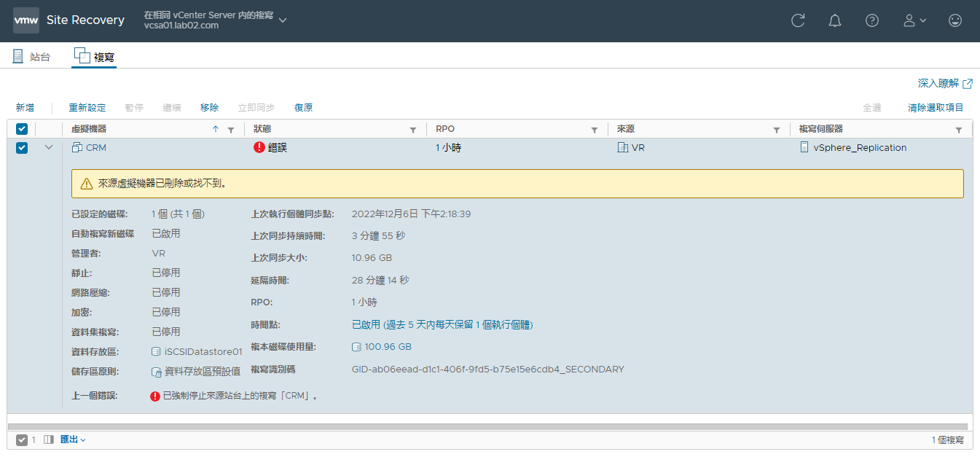This screenshot has height=457, width=980.
Task: Switch to the 站台 tab
Action: point(32,56)
